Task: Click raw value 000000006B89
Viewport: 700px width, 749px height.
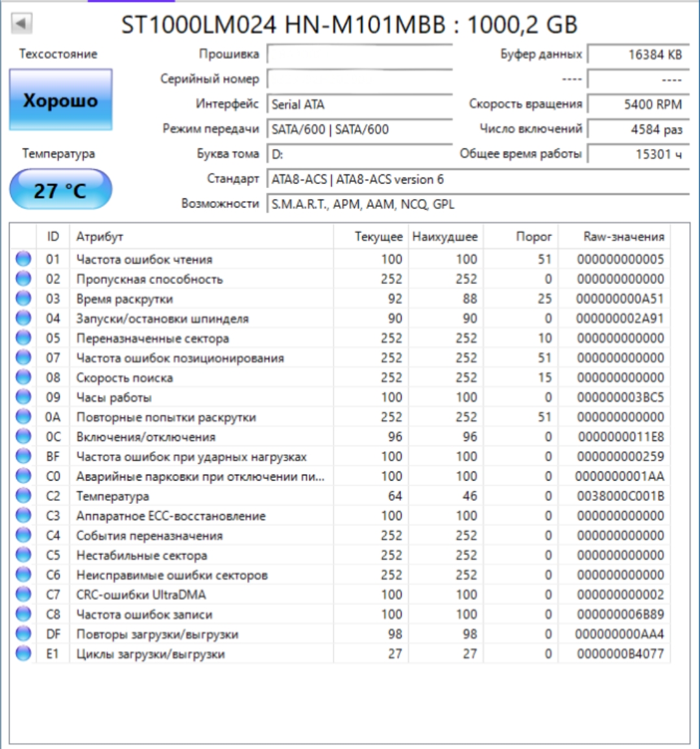Action: point(620,614)
